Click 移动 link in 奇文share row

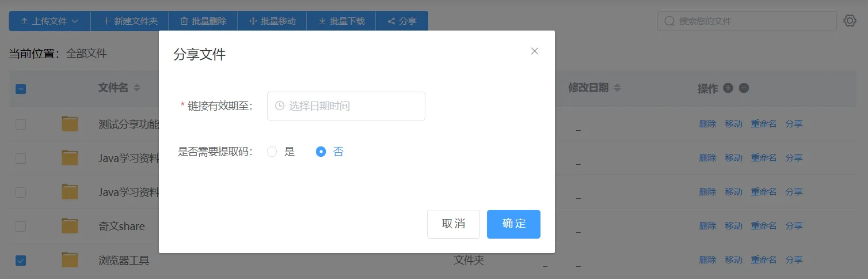[733, 227]
